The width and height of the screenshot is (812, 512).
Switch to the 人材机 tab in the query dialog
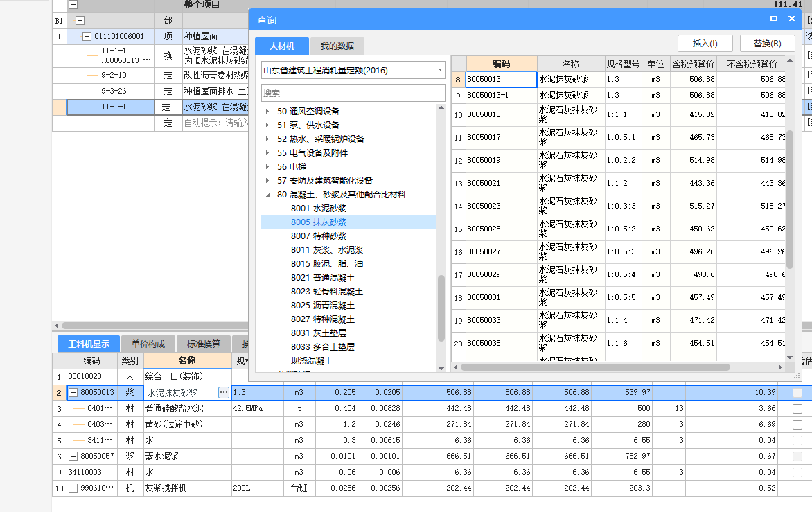(282, 46)
